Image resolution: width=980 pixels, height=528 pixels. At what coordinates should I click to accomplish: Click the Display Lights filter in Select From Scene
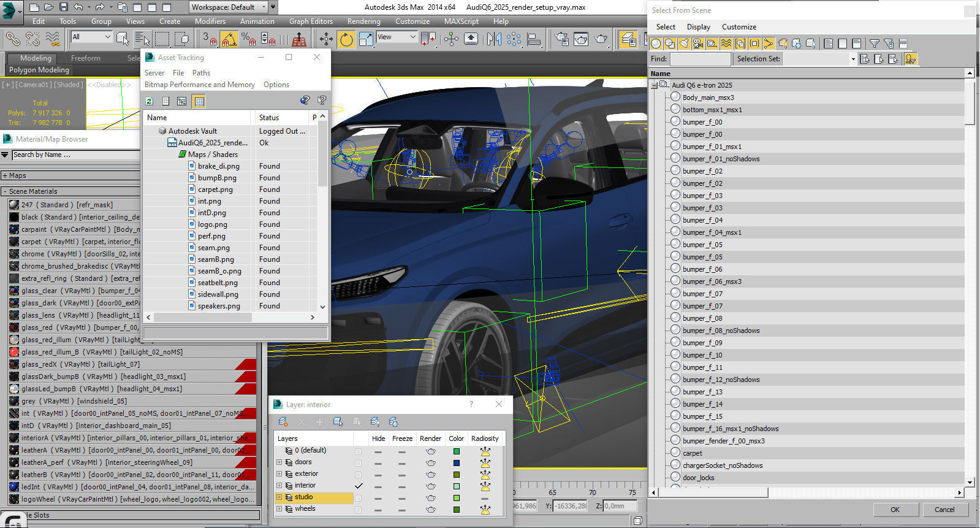coord(683,44)
